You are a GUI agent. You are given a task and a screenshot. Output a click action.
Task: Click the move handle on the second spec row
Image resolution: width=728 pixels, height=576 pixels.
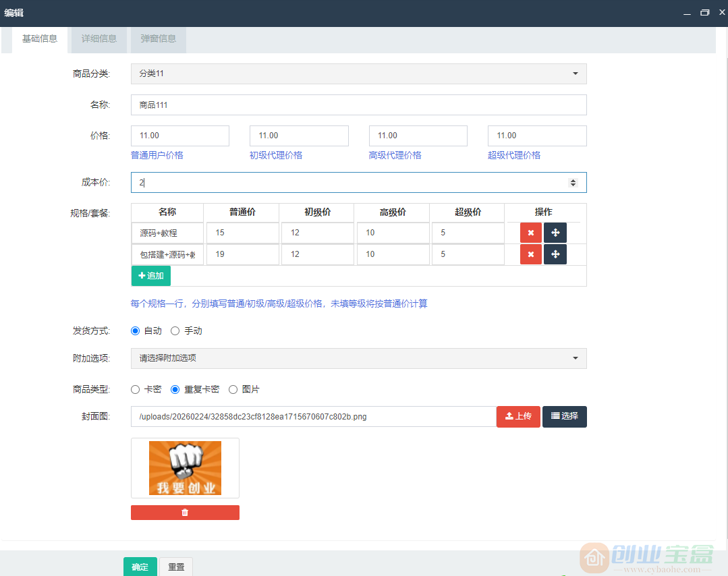(555, 254)
